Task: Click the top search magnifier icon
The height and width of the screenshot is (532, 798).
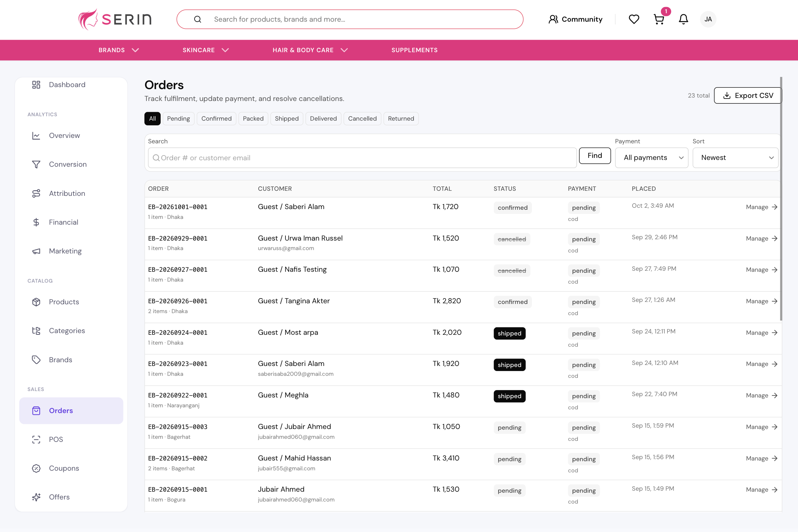Action: [x=198, y=19]
